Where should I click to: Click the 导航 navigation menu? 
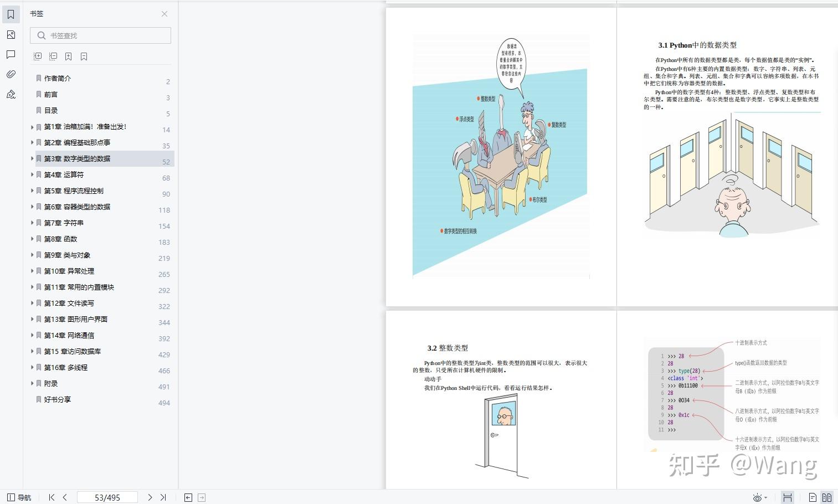coord(18,497)
